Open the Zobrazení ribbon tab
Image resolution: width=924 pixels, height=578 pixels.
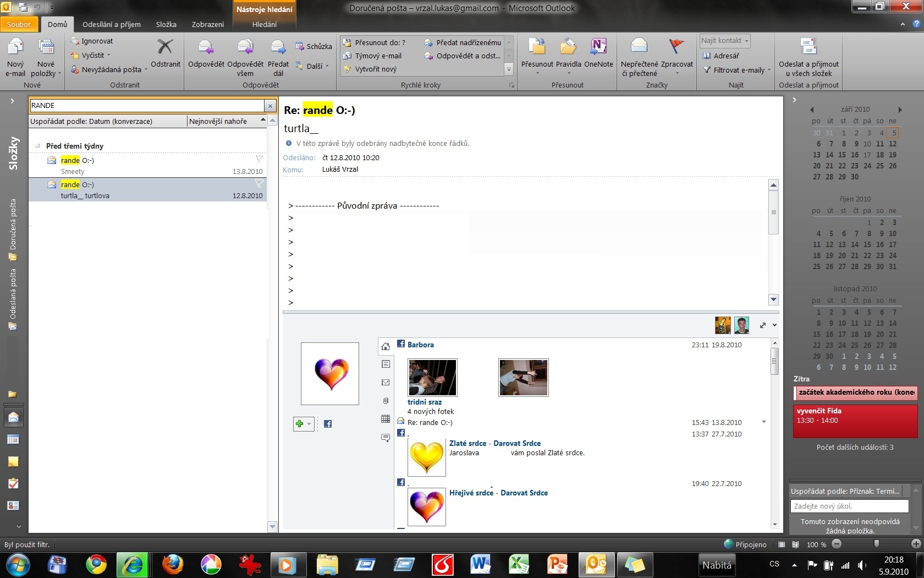coord(208,24)
